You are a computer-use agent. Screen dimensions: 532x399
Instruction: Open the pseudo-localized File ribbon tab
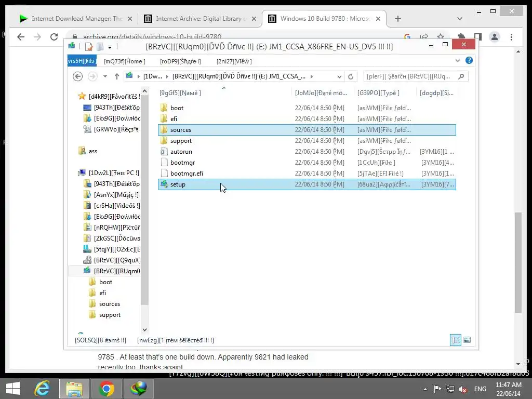tap(82, 61)
